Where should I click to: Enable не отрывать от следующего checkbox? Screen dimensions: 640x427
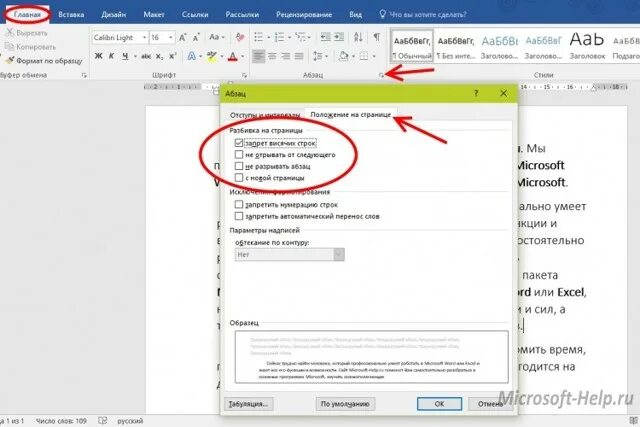[x=239, y=155]
